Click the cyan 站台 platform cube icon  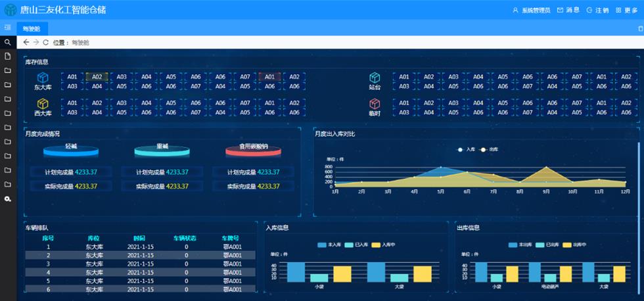[375, 78]
